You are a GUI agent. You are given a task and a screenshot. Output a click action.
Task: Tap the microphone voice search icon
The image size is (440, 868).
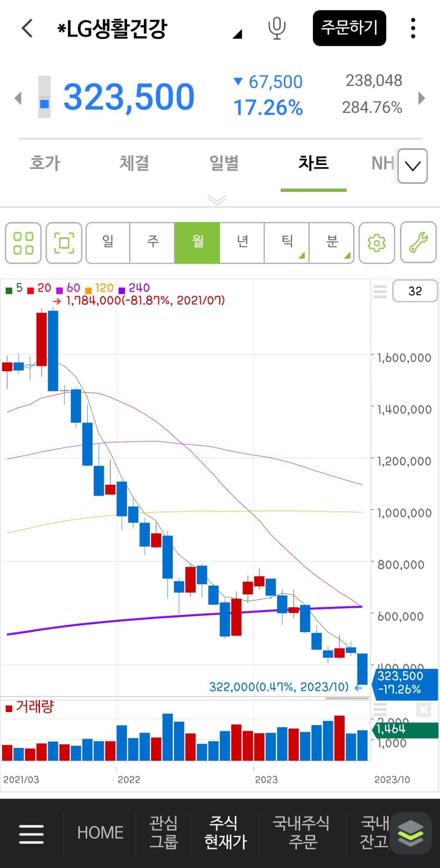[277, 28]
